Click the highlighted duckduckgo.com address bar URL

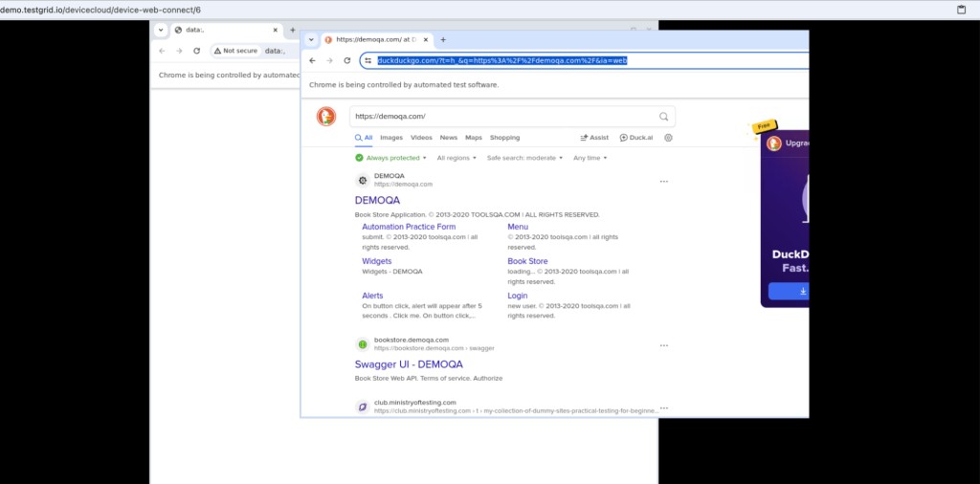pyautogui.click(x=502, y=60)
